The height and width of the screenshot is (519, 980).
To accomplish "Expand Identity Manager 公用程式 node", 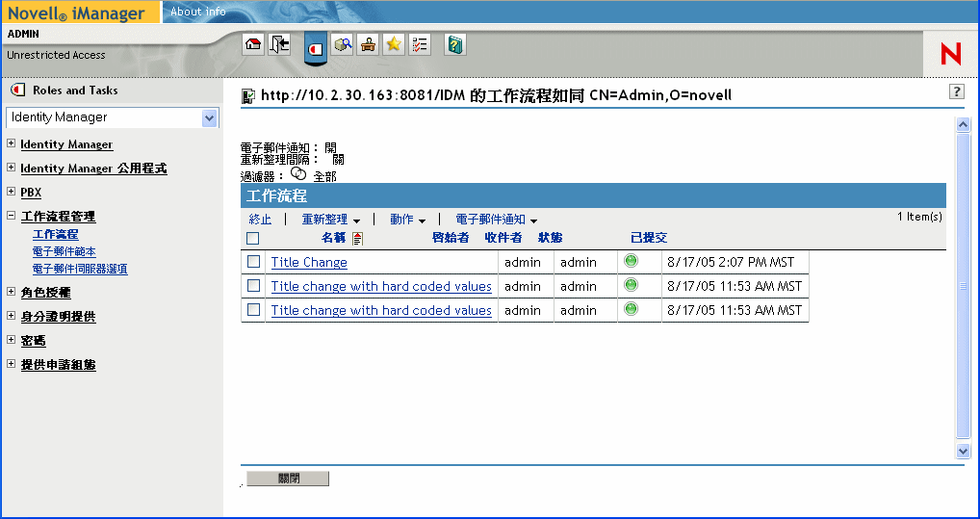I will (11, 167).
